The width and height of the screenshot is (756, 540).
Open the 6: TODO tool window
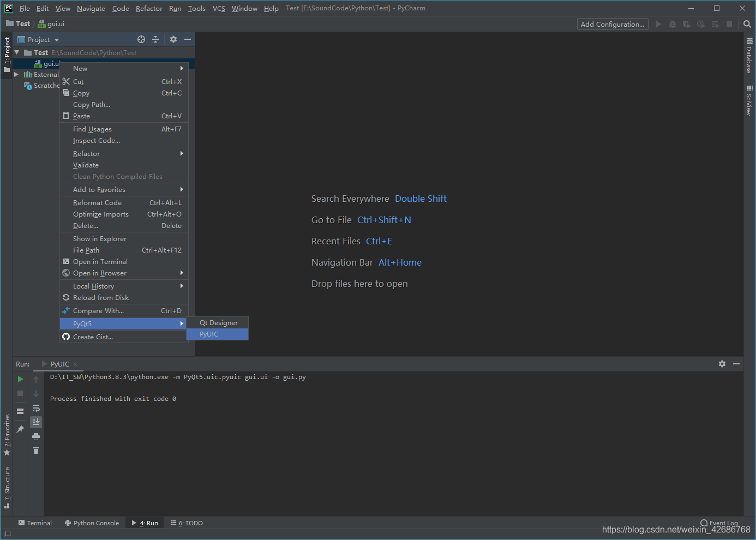(187, 523)
